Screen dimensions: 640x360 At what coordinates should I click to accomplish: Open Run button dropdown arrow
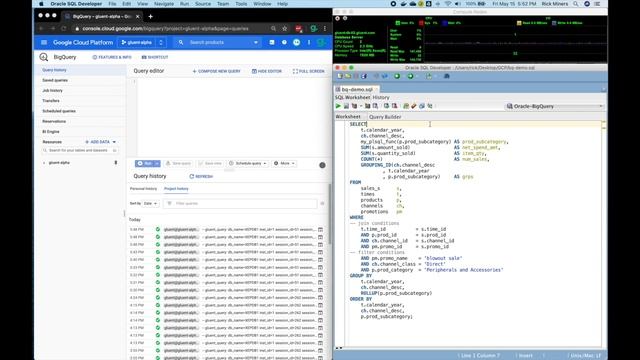pos(157,163)
